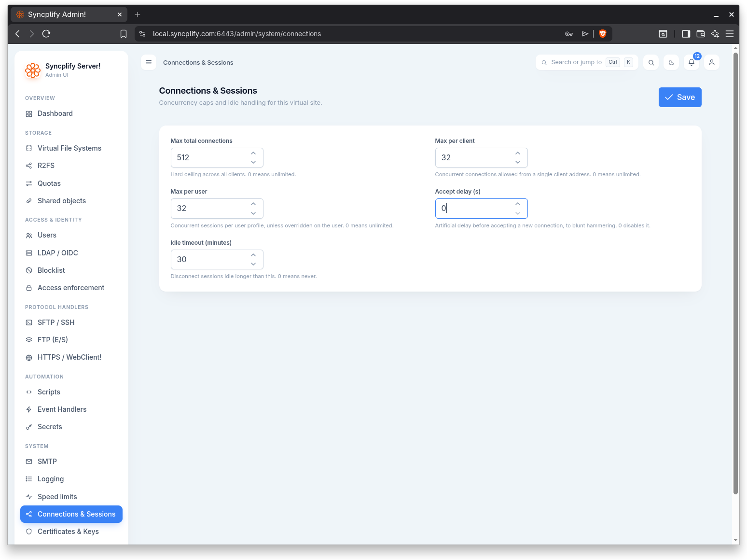
Task: Open Leo AI sparkle icon
Action: click(715, 34)
